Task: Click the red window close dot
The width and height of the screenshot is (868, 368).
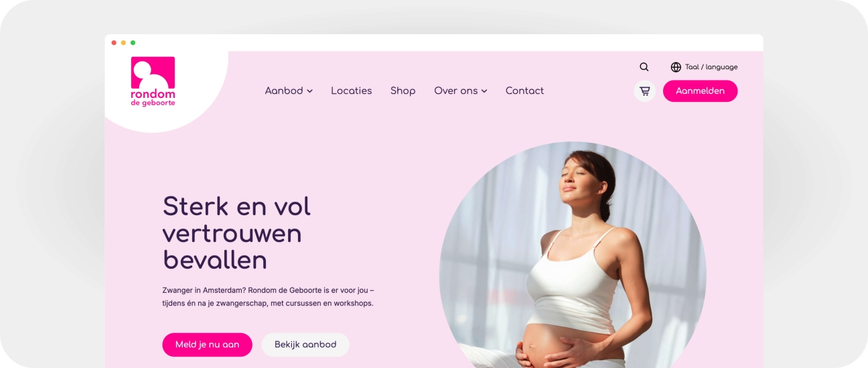Action: [x=114, y=43]
